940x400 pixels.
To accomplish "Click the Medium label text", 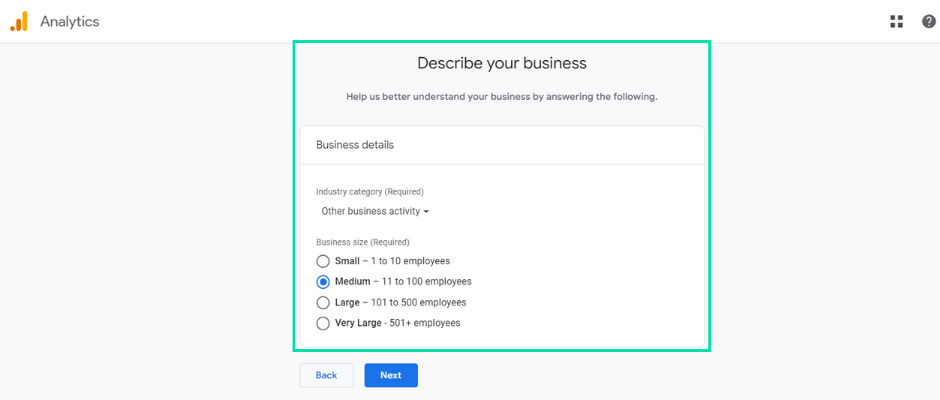I will (x=352, y=281).
